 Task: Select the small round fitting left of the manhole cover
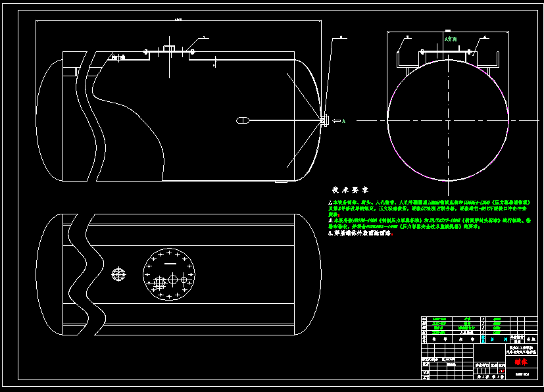pyautogui.click(x=118, y=274)
